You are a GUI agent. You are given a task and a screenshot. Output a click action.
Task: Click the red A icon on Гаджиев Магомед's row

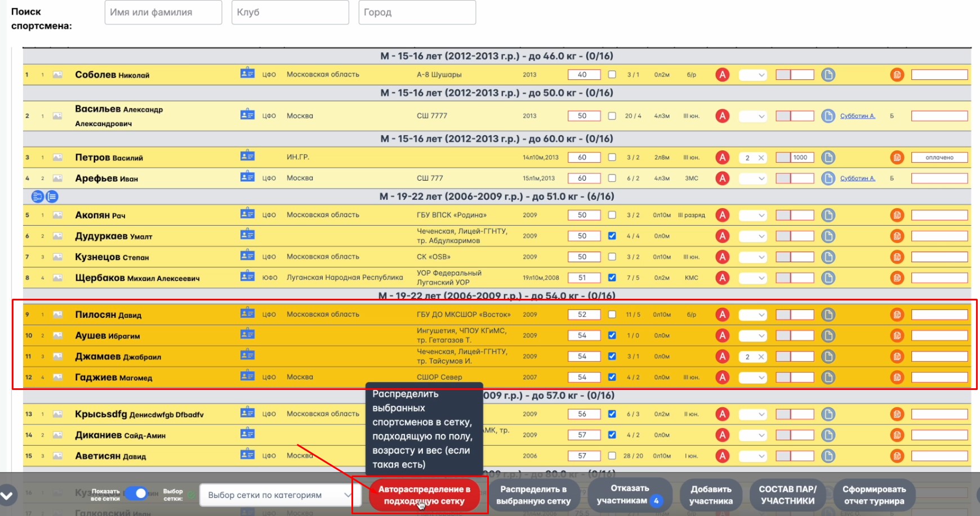coord(723,377)
